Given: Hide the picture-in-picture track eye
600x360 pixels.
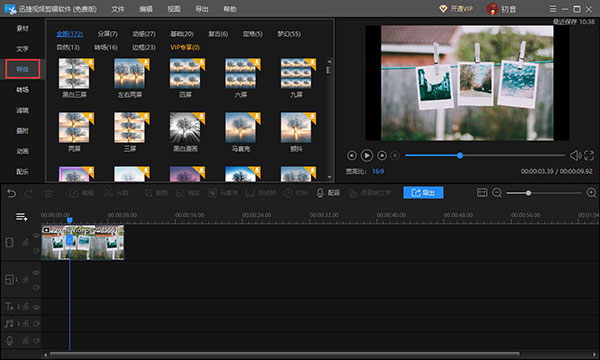Looking at the screenshot, I should click(x=36, y=273).
